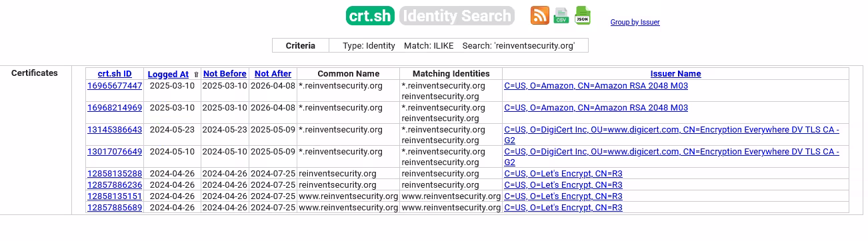Screen dimensions: 868x241
Task: Open certificate ID 12857885689
Action: coord(115,208)
